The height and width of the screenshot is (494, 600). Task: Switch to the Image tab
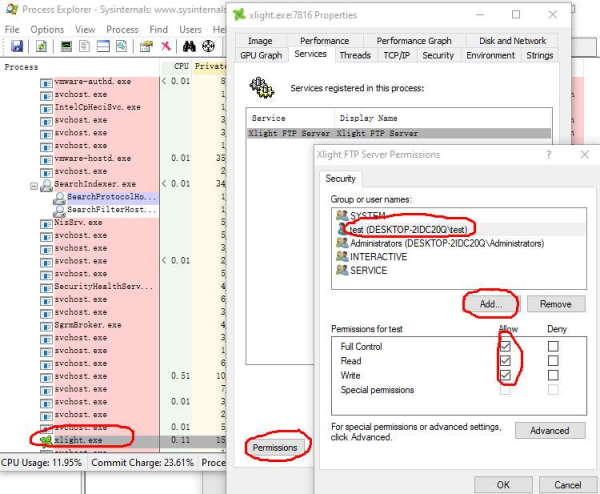pos(260,41)
